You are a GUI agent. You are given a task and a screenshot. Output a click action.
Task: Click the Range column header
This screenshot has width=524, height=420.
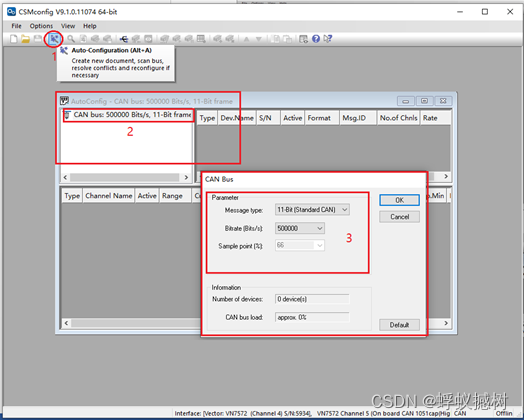(x=175, y=196)
